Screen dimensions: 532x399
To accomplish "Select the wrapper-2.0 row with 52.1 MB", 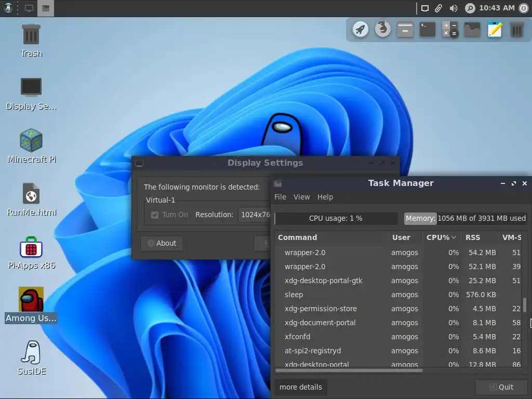I will [398, 267].
